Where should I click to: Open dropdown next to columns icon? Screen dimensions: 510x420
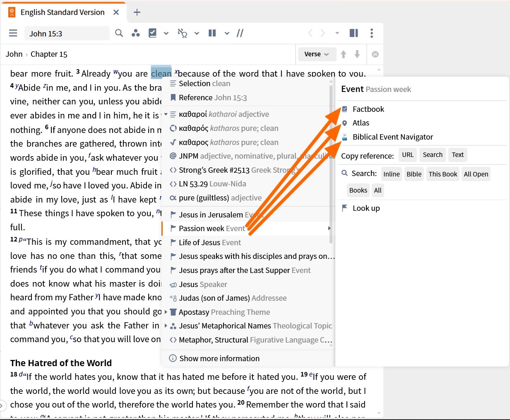click(x=227, y=33)
